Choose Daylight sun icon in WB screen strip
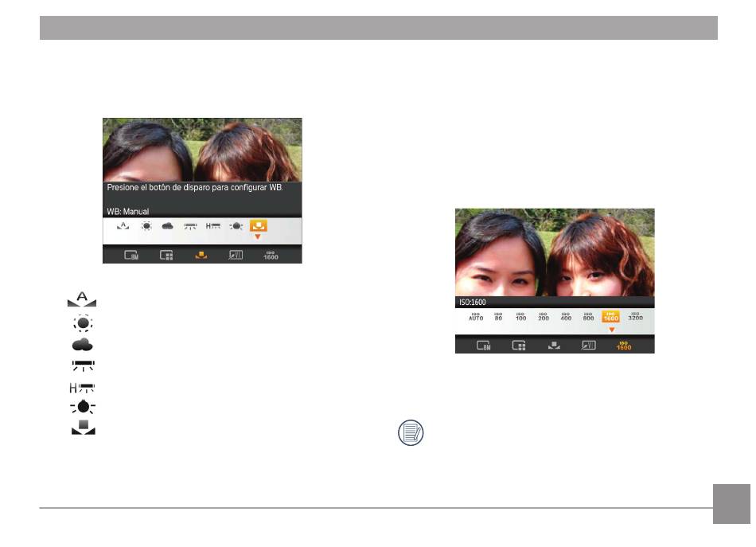 pyautogui.click(x=146, y=226)
